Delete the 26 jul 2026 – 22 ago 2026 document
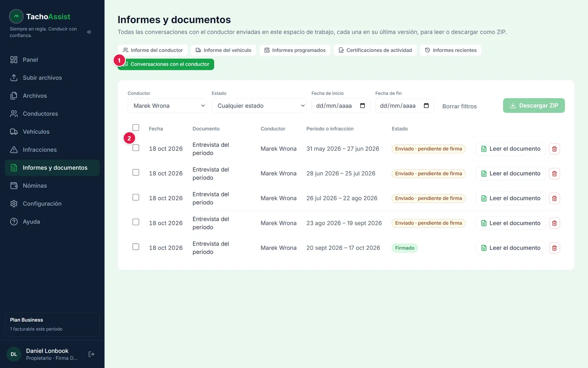The image size is (588, 368). click(554, 198)
